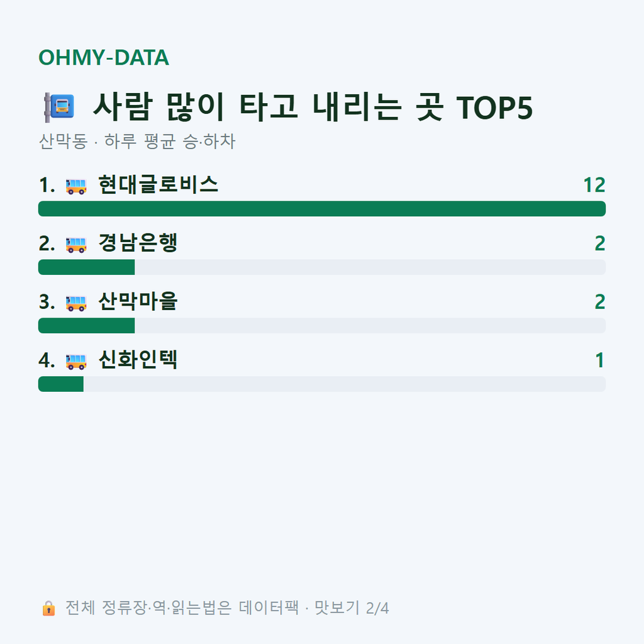
Task: Click the lock icon in the footer
Action: (x=48, y=608)
